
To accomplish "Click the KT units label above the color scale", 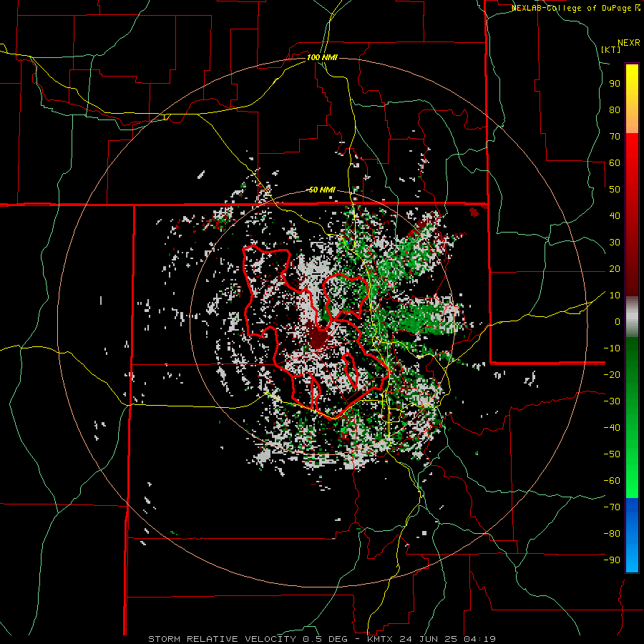I will click(x=611, y=49).
